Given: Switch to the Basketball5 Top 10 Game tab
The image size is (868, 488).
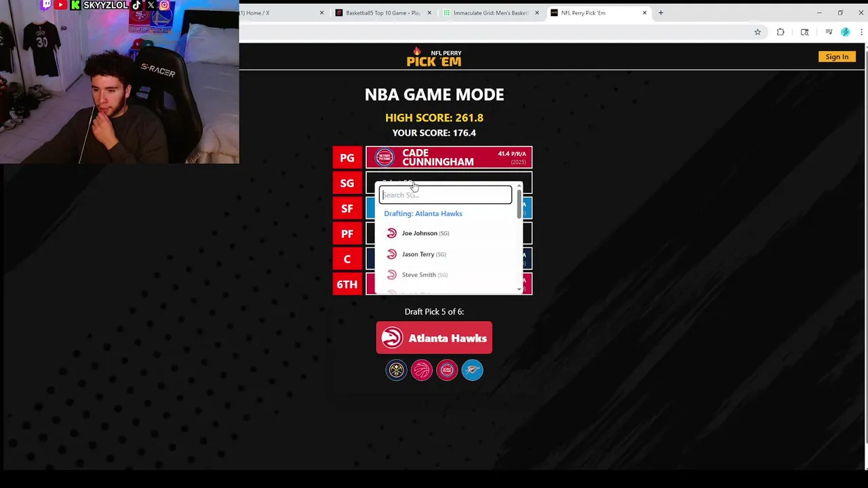Looking at the screenshot, I should (383, 13).
